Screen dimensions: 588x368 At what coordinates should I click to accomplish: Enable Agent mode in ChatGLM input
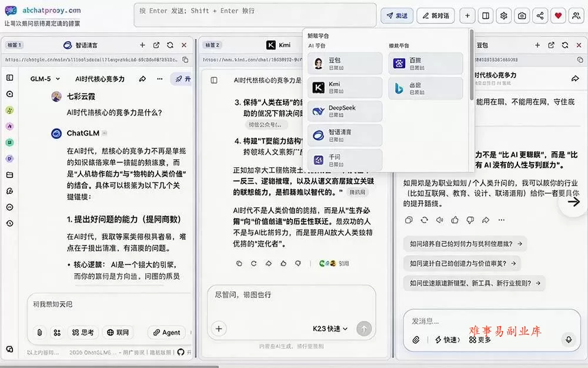pos(166,332)
